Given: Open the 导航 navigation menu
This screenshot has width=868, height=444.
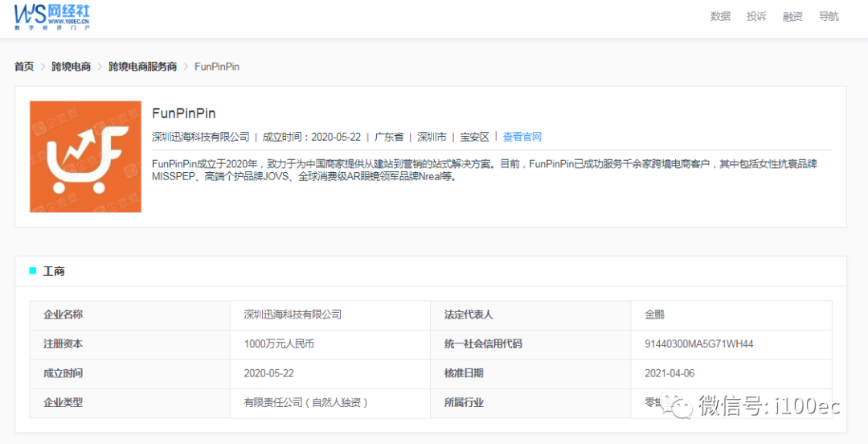Looking at the screenshot, I should pyautogui.click(x=829, y=16).
